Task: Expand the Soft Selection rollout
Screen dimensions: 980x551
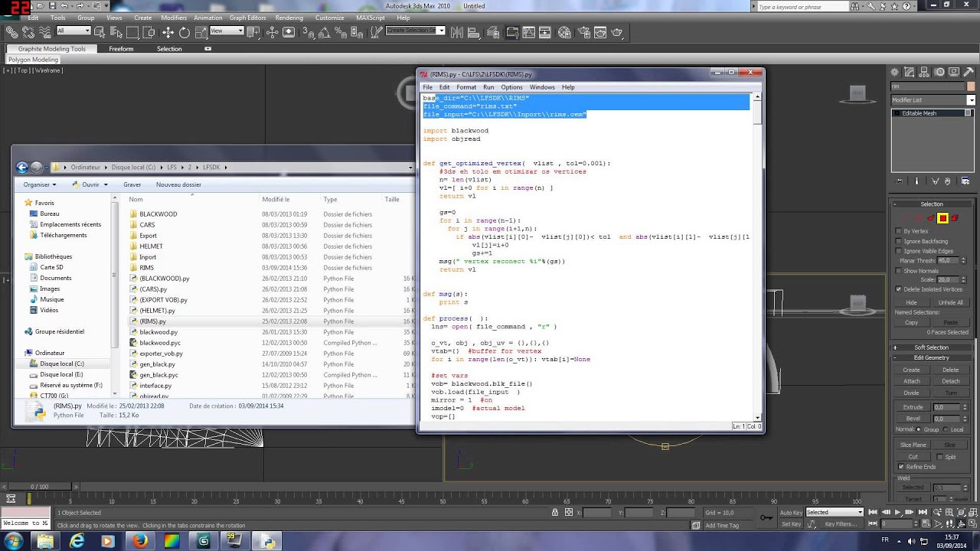Action: click(x=931, y=347)
